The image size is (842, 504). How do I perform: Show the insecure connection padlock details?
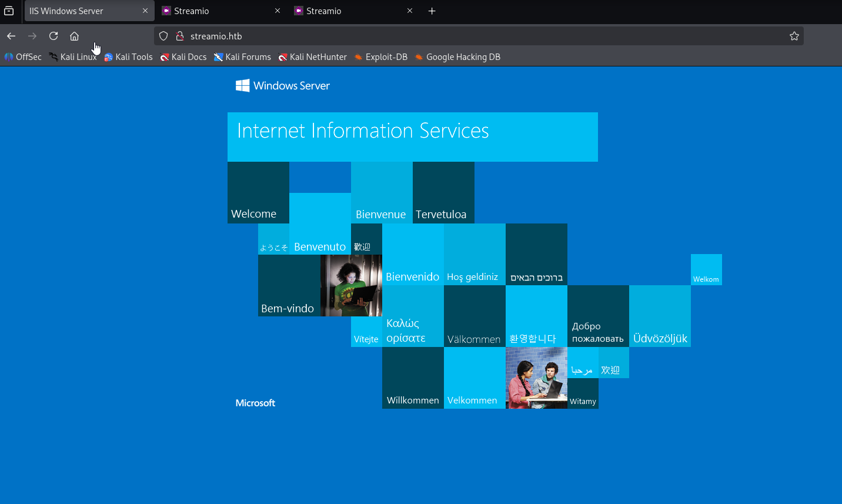click(180, 36)
